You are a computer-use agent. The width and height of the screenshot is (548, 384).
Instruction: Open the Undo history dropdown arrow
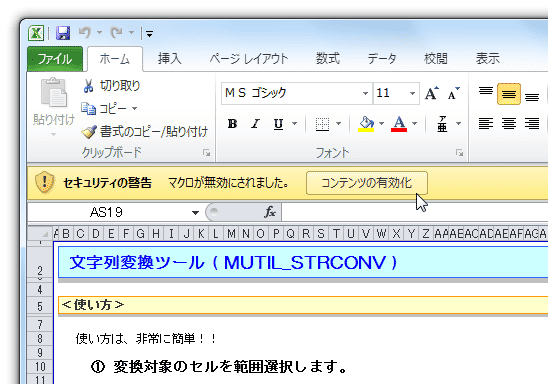(100, 33)
